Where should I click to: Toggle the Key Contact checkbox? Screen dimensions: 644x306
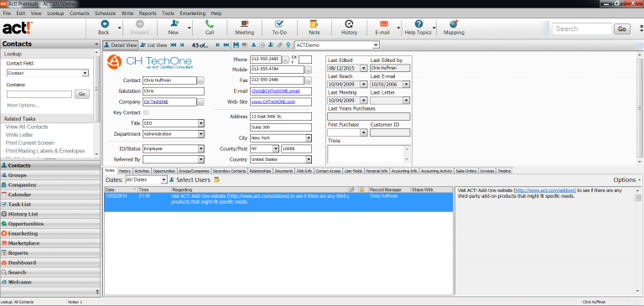(146, 112)
